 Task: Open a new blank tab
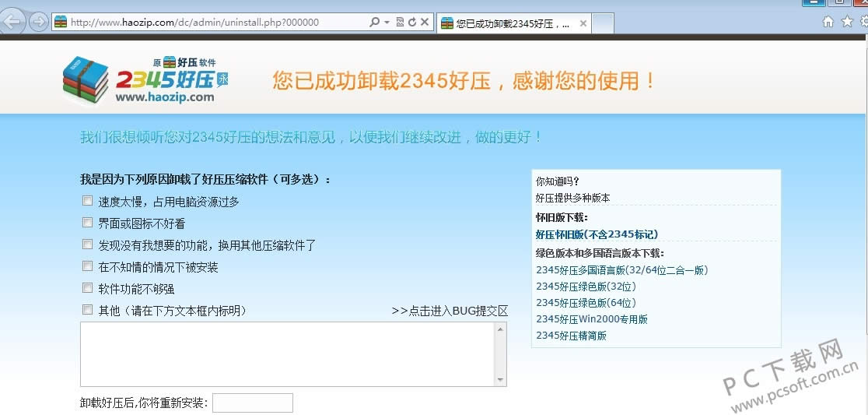coord(603,24)
